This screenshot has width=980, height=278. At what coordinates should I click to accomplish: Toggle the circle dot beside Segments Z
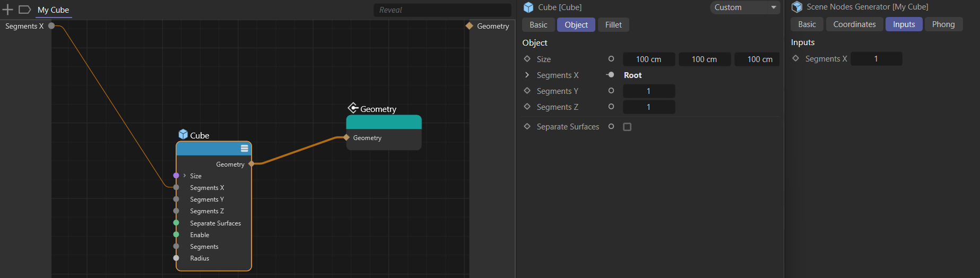tap(611, 107)
